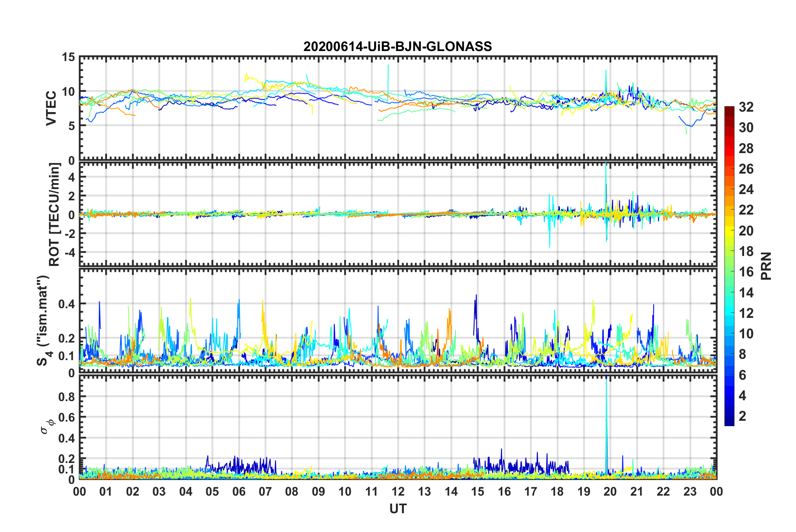Click S4 y-axis tick 0.4

point(67,304)
